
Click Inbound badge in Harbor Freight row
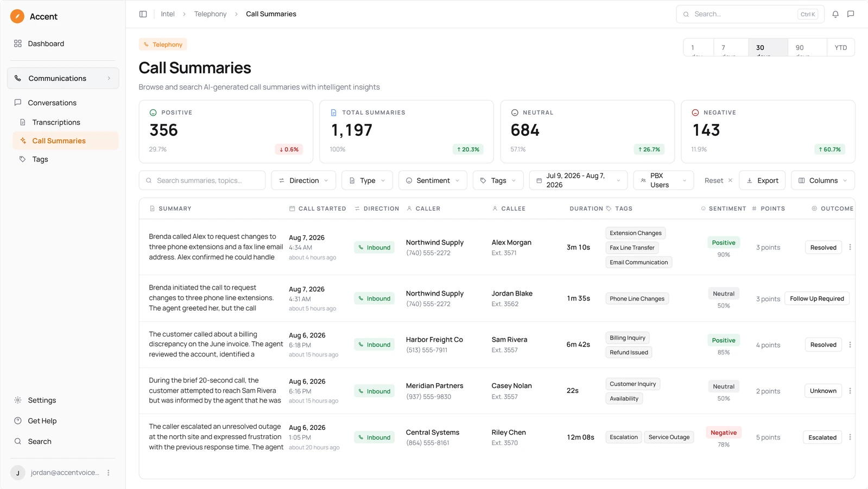[x=375, y=345]
